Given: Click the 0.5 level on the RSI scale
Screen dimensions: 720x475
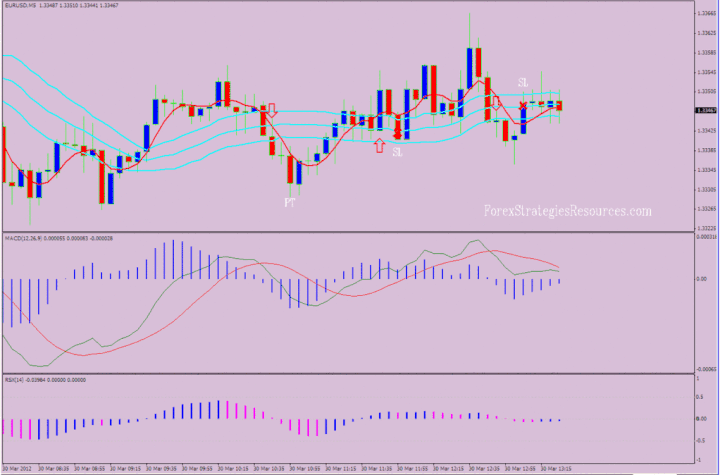Looking at the screenshot, I should pos(700,397).
